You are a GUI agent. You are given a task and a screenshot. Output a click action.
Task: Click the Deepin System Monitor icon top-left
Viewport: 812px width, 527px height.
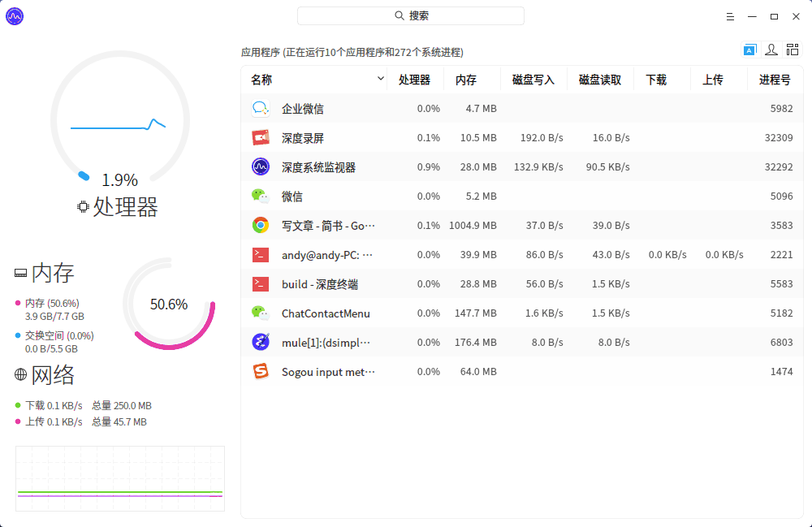[15, 16]
